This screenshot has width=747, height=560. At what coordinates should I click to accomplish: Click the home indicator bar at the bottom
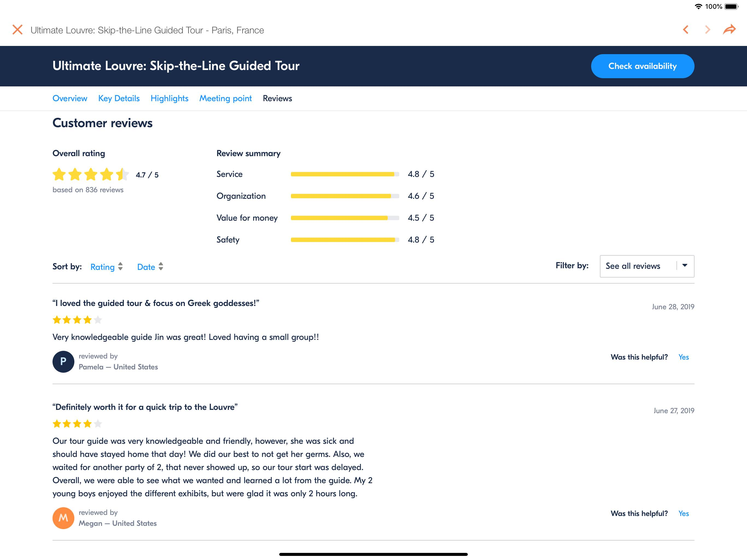click(373, 554)
